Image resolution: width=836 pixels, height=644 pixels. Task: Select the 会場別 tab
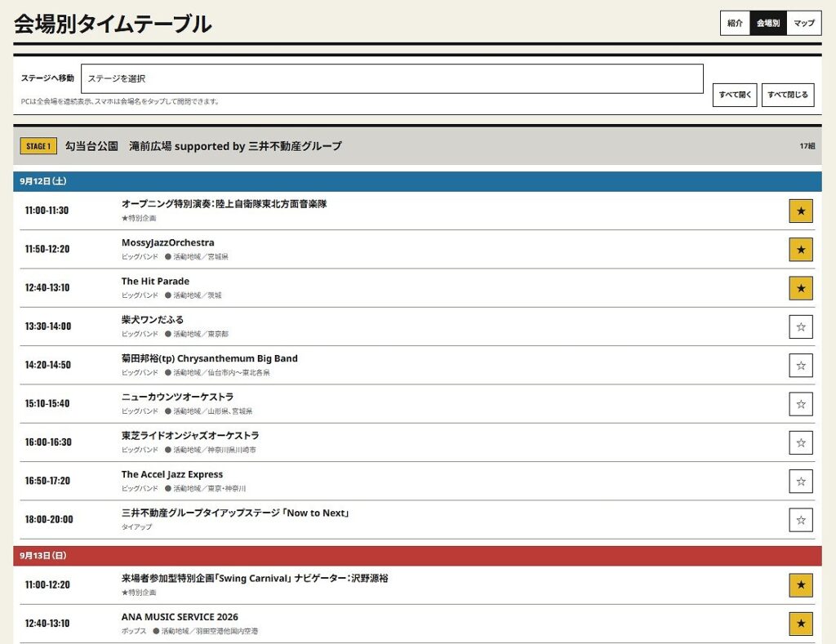pos(767,23)
